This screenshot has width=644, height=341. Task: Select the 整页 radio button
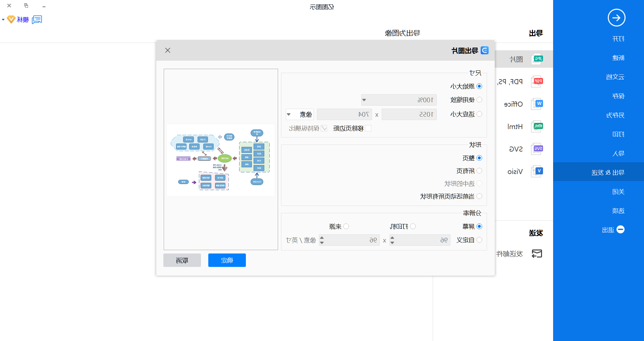click(x=479, y=158)
